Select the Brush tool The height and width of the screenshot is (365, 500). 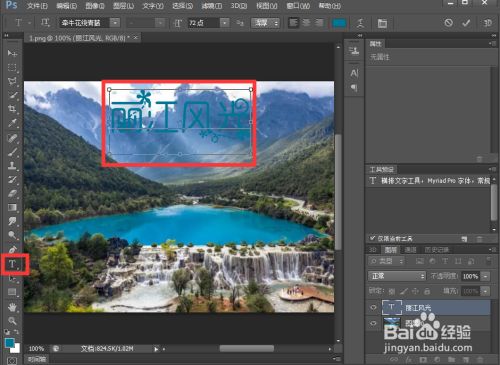12,152
